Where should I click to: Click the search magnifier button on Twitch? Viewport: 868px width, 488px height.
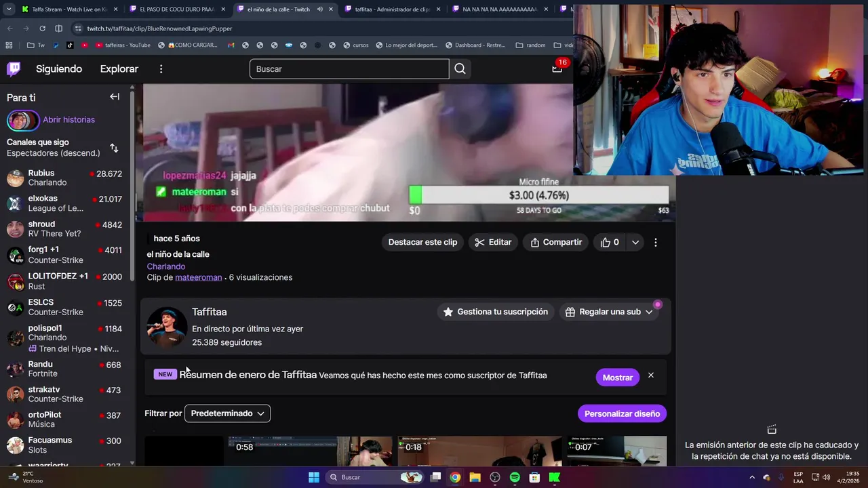coord(460,68)
